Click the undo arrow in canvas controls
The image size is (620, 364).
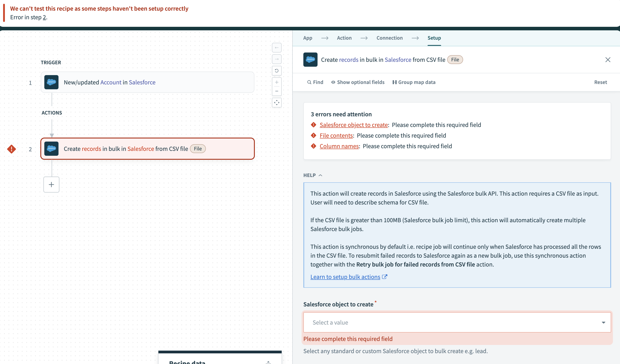pyautogui.click(x=277, y=48)
